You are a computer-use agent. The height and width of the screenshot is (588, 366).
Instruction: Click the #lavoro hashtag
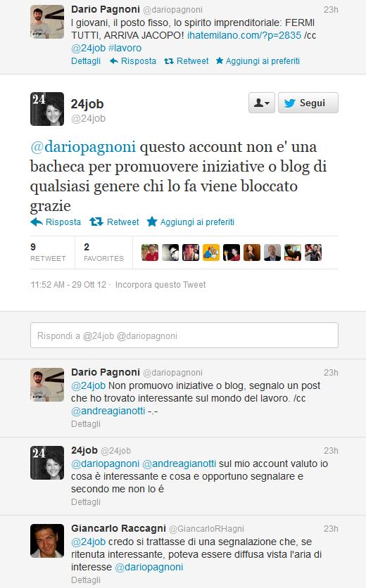pyautogui.click(x=125, y=49)
